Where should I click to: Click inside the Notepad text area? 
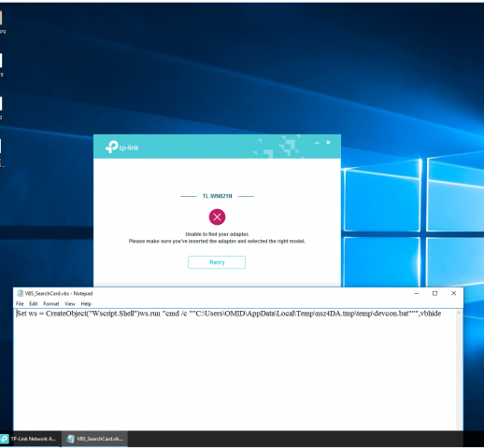tap(235, 371)
